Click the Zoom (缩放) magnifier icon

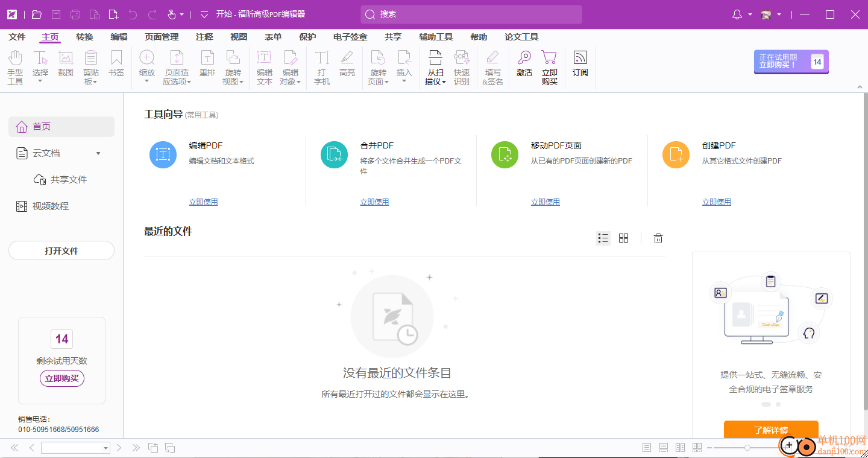(147, 58)
